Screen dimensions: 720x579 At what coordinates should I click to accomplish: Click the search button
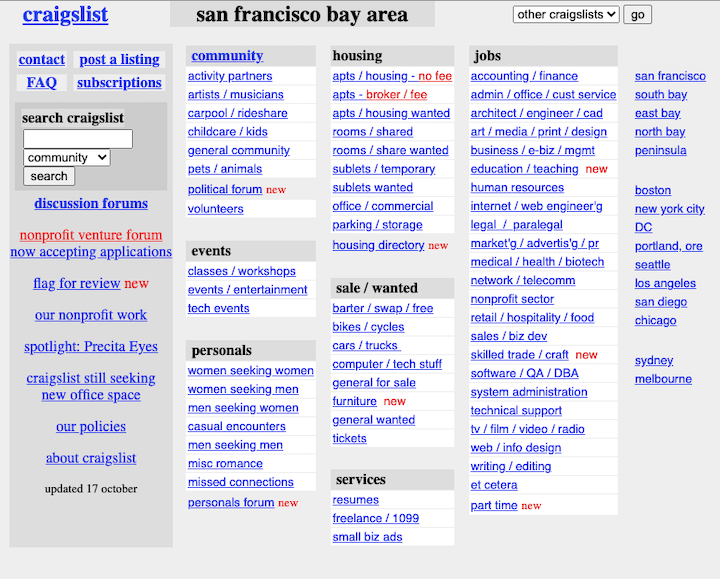49,176
